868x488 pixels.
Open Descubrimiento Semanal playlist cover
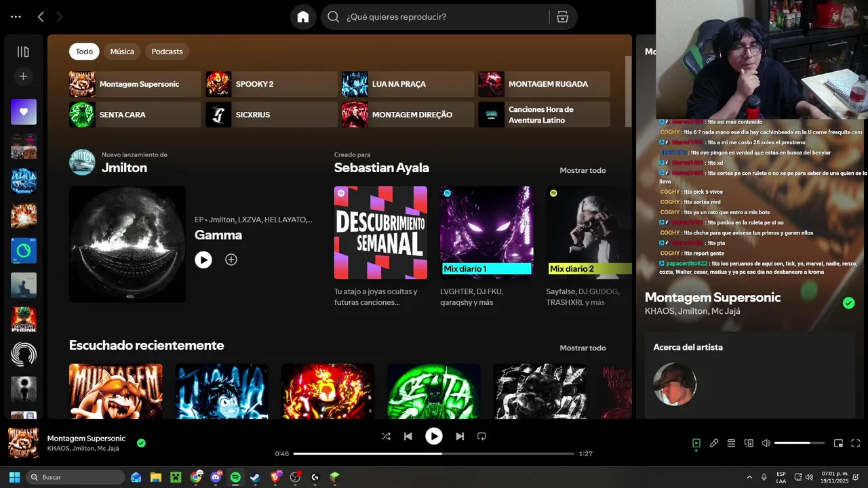[x=380, y=232]
